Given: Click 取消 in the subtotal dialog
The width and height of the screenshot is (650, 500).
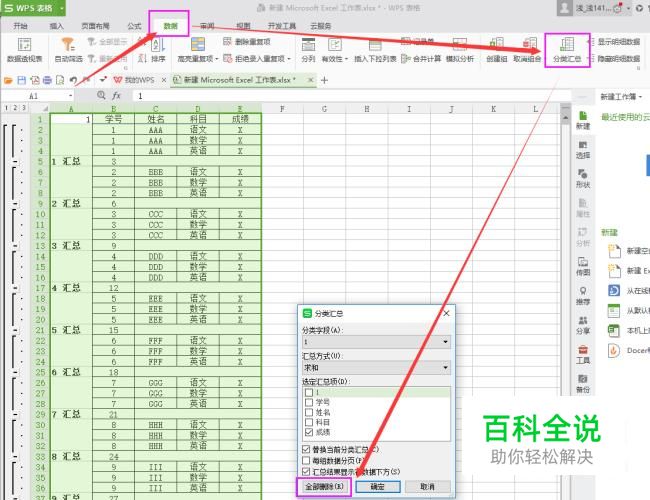Looking at the screenshot, I should pos(427,487).
